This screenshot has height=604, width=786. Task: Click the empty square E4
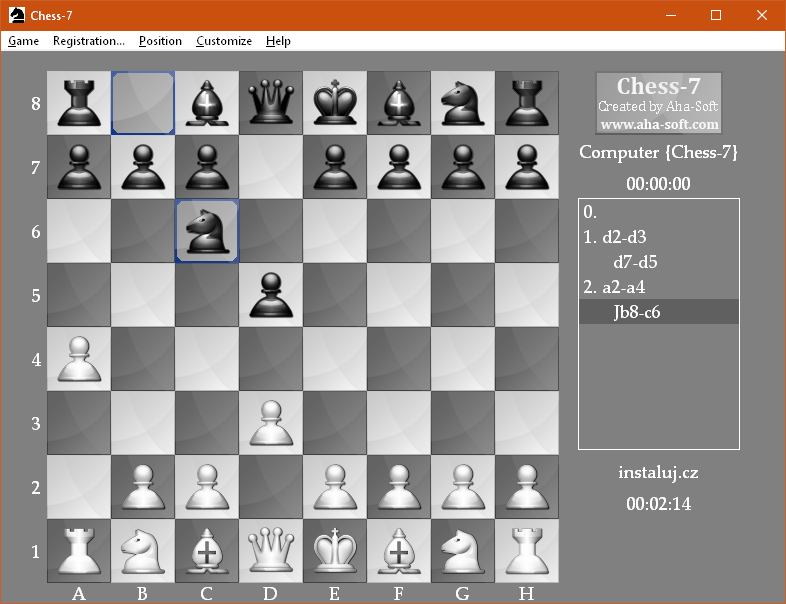tap(335, 359)
